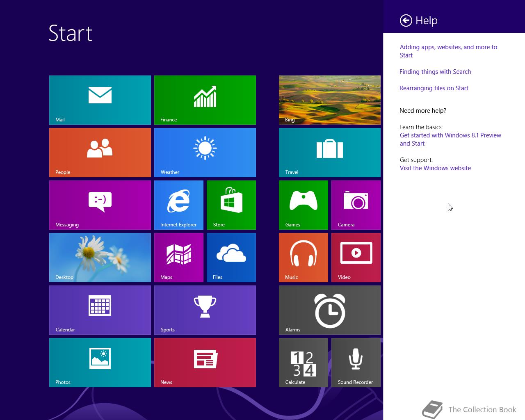This screenshot has height=420, width=525.
Task: Open the Files cloud tile
Action: (231, 258)
